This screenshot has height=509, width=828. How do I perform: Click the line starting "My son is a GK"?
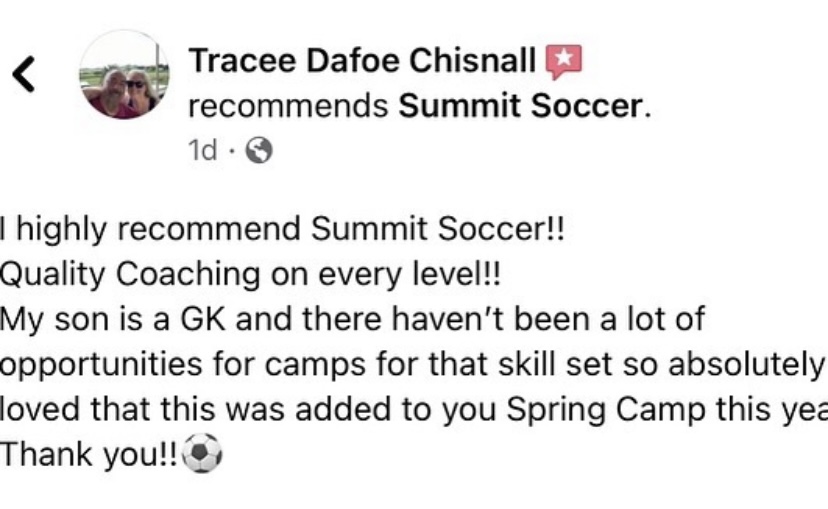click(352, 320)
